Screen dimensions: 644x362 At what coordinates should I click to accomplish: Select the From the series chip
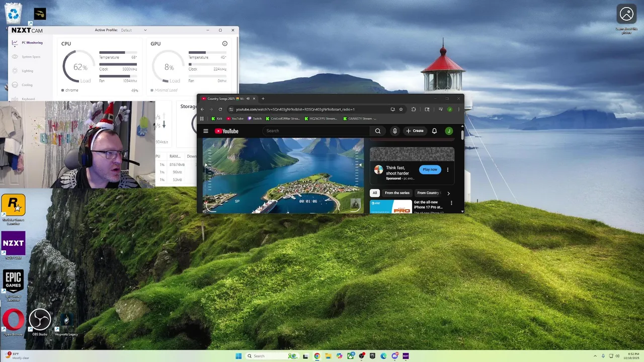397,193
